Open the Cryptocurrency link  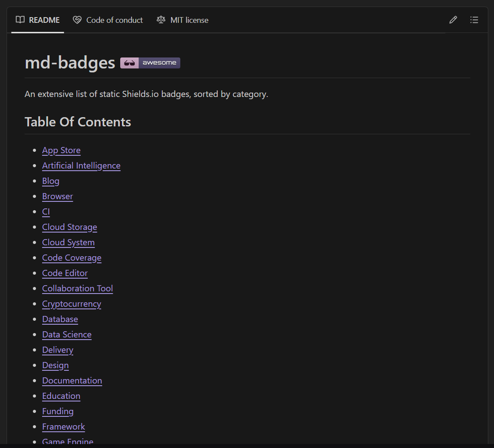click(72, 304)
